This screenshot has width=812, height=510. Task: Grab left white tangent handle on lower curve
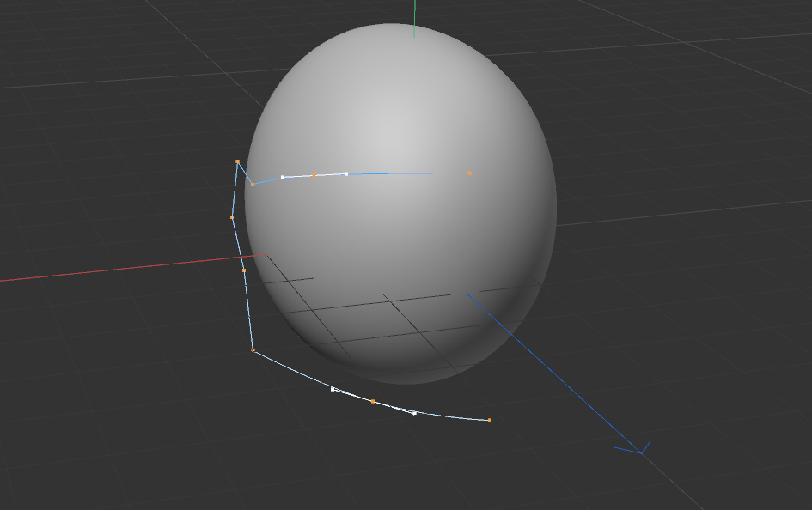point(333,389)
